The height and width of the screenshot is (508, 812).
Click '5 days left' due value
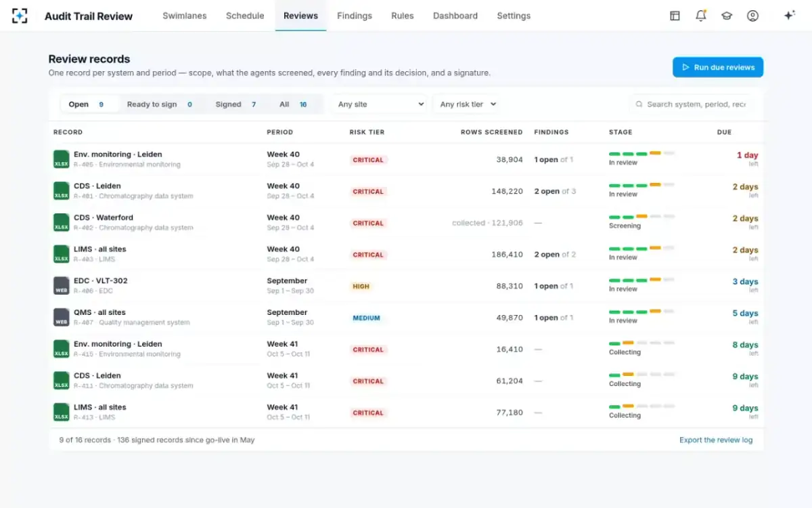coord(745,317)
